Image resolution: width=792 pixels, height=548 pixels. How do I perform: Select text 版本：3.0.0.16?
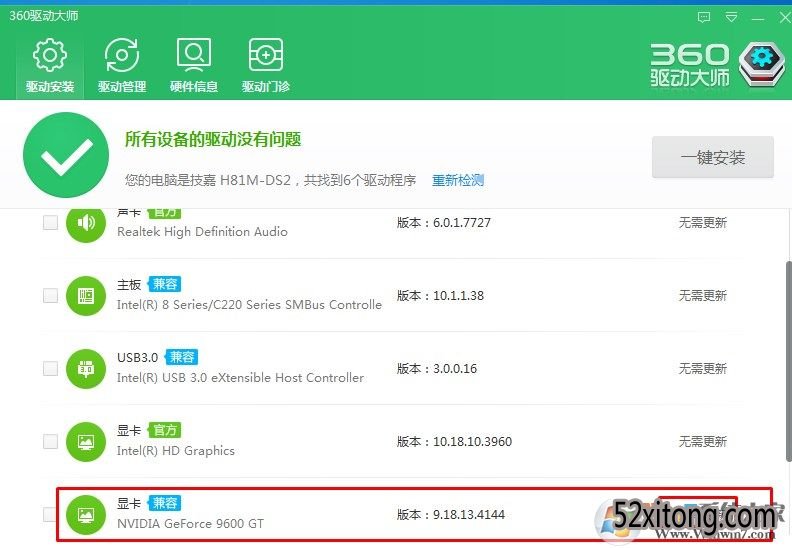coord(436,369)
